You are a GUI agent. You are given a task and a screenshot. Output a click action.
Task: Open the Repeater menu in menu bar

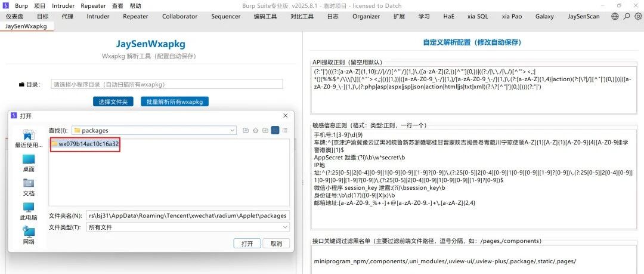click(x=93, y=6)
